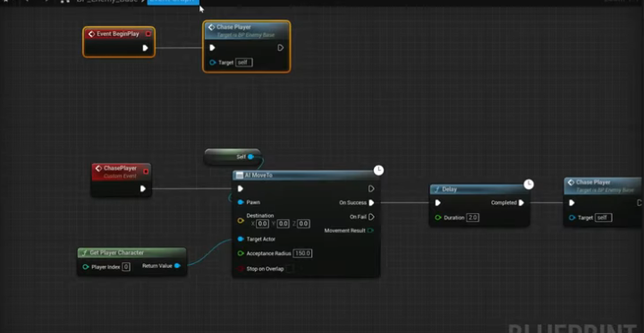Click exec input pin of right Chase Player node
The image size is (644, 333).
[x=572, y=202]
